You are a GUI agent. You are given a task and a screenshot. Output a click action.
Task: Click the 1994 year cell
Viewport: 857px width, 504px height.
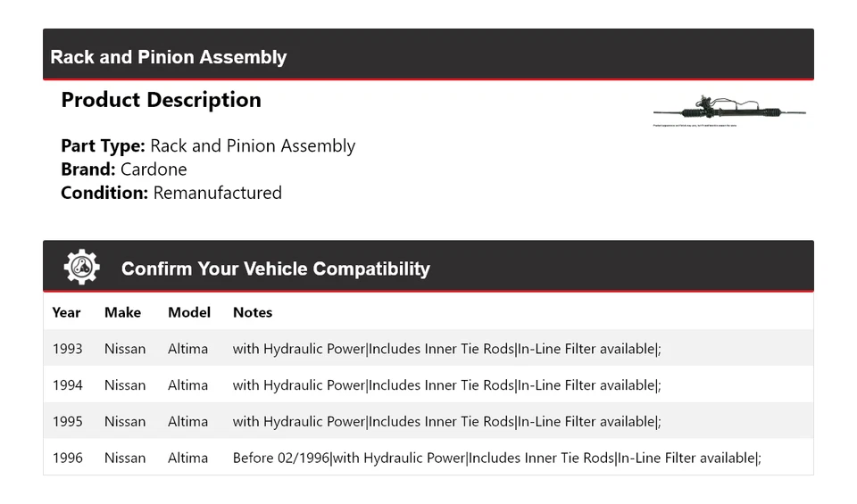click(67, 385)
